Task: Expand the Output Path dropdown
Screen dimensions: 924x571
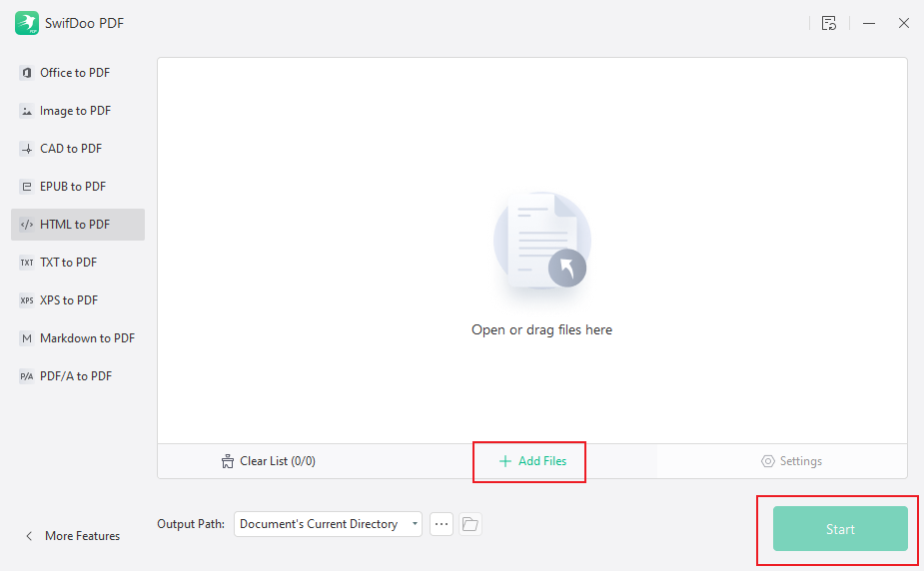Action: pyautogui.click(x=328, y=524)
